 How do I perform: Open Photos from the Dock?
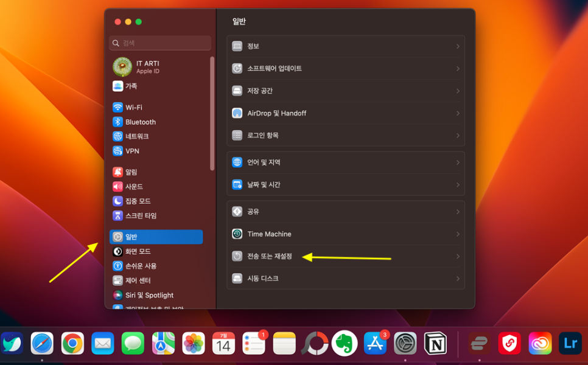coord(194,343)
